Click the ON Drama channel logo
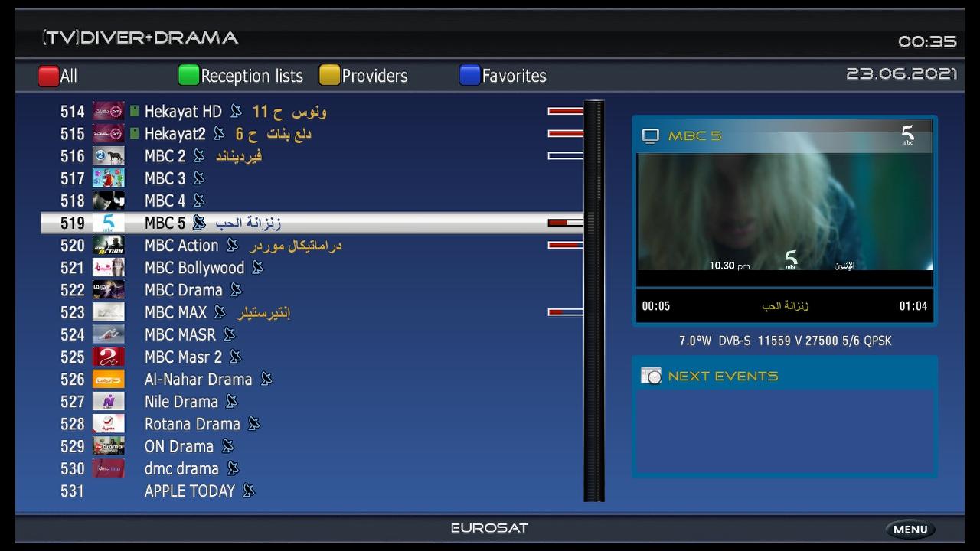This screenshot has height=551, width=980. click(108, 446)
